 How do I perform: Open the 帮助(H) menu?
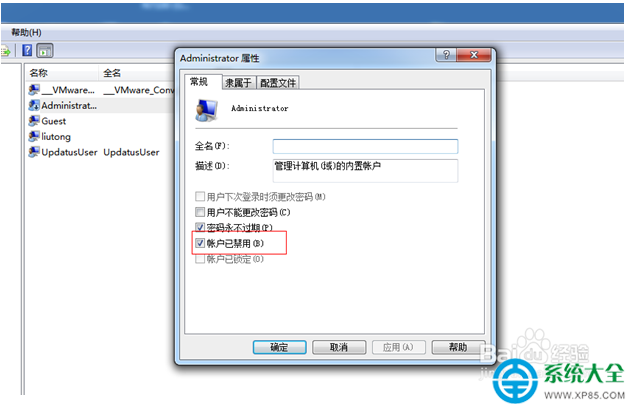pyautogui.click(x=26, y=32)
